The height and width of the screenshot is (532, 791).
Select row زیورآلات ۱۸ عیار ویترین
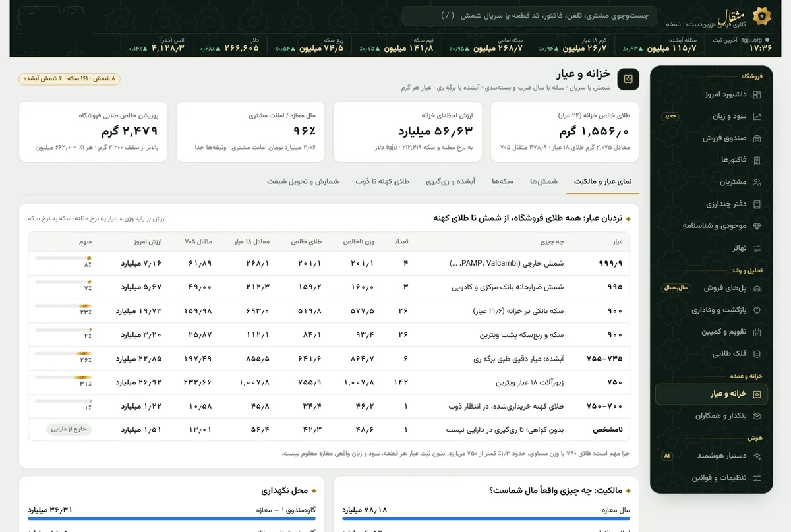tap(329, 382)
